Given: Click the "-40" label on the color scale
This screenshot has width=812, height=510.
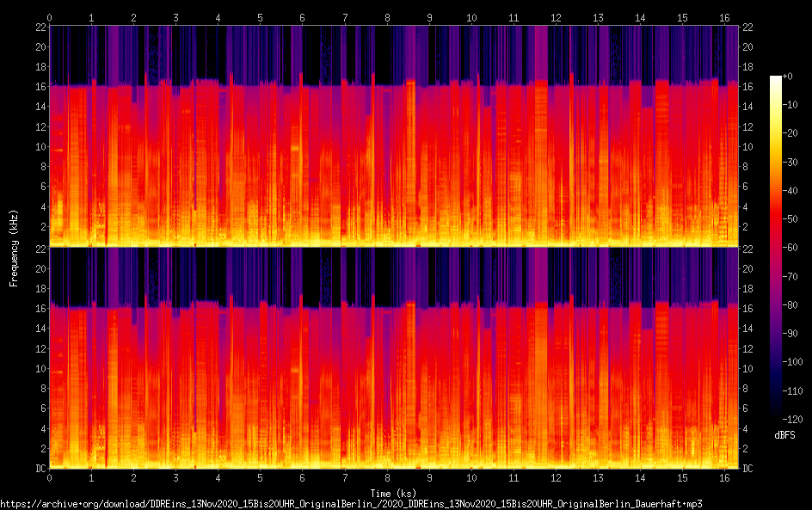Looking at the screenshot, I should tap(790, 191).
